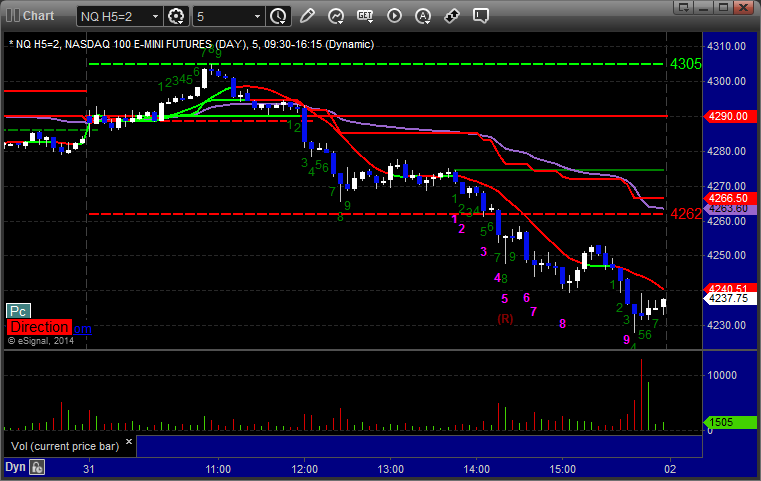Viewport: 761px width, 481px height.
Task: Open the window menu icon next to minimize
Action: point(683,7)
